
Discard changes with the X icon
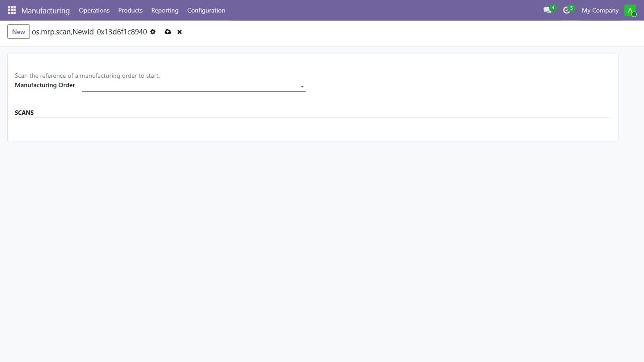(x=179, y=32)
